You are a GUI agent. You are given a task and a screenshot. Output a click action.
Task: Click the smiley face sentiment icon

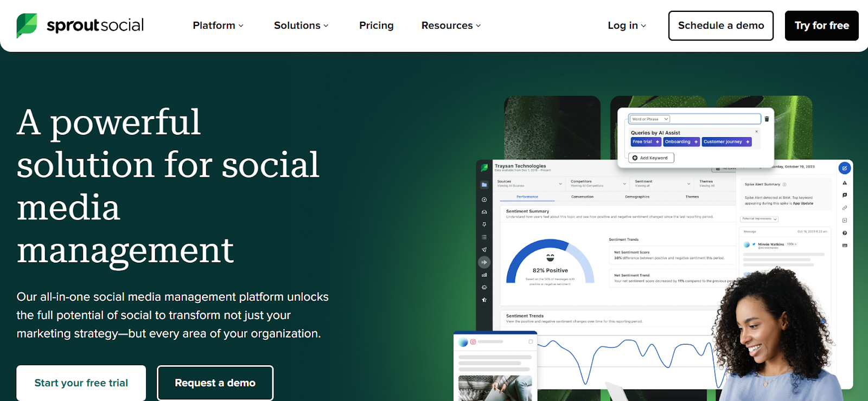(550, 257)
